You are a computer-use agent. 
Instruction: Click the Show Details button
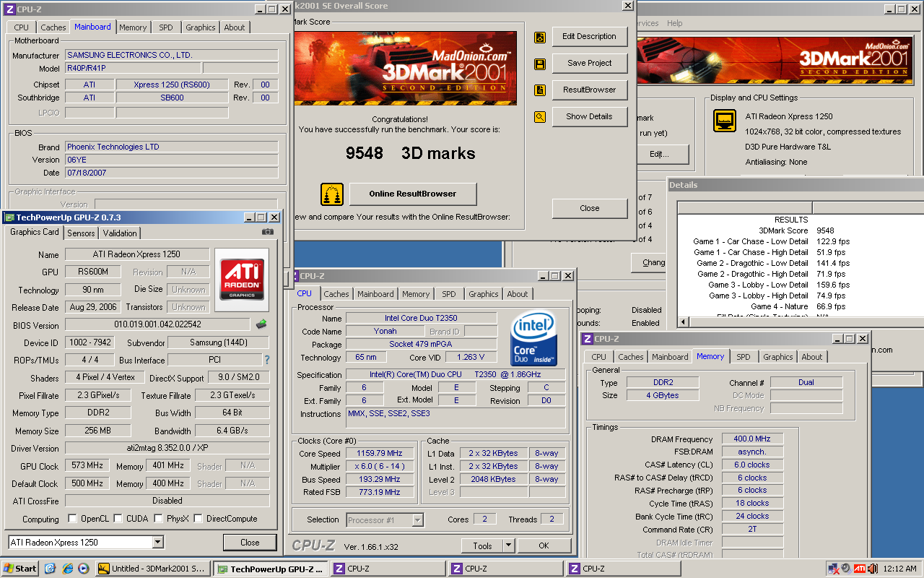click(590, 117)
